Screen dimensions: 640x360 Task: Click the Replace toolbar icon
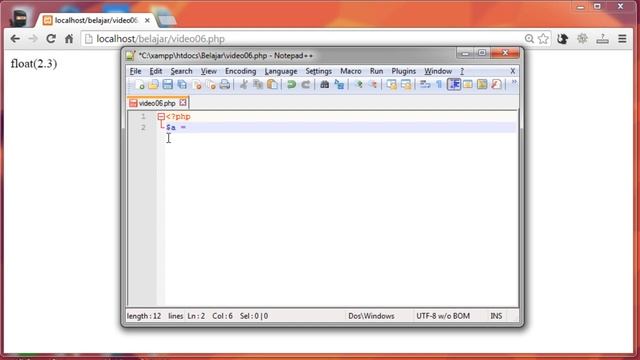point(339,84)
